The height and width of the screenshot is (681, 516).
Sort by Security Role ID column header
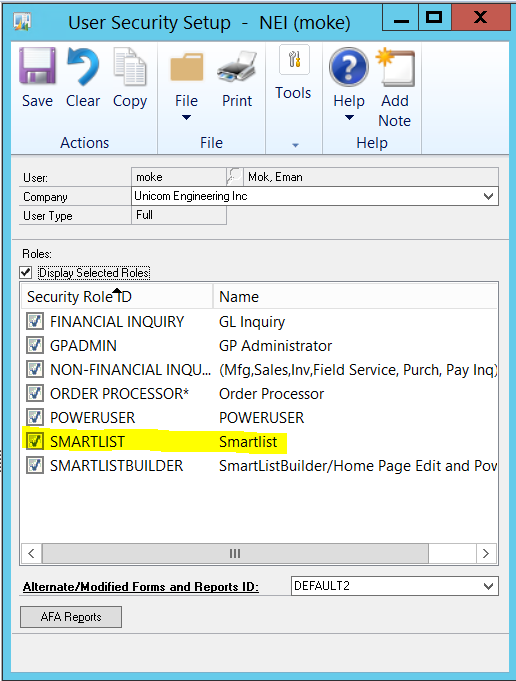[x=117, y=297]
